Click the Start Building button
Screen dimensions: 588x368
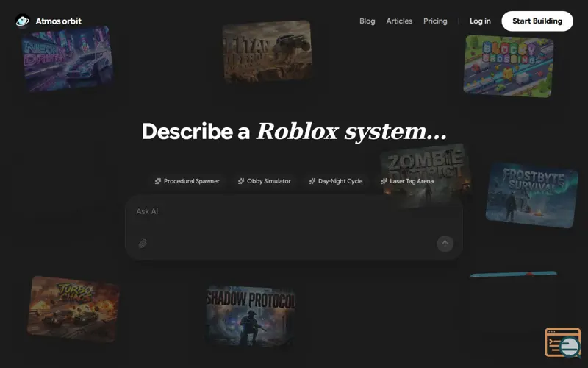537,21
